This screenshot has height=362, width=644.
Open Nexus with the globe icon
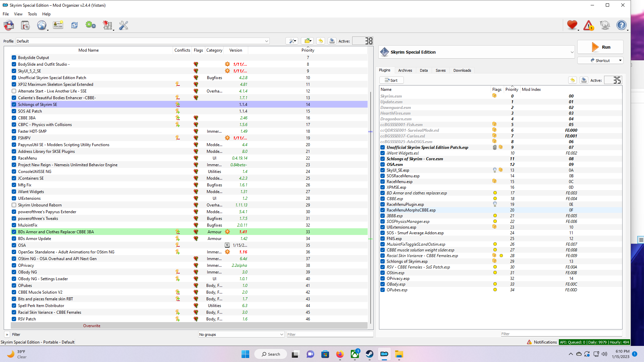(42, 25)
